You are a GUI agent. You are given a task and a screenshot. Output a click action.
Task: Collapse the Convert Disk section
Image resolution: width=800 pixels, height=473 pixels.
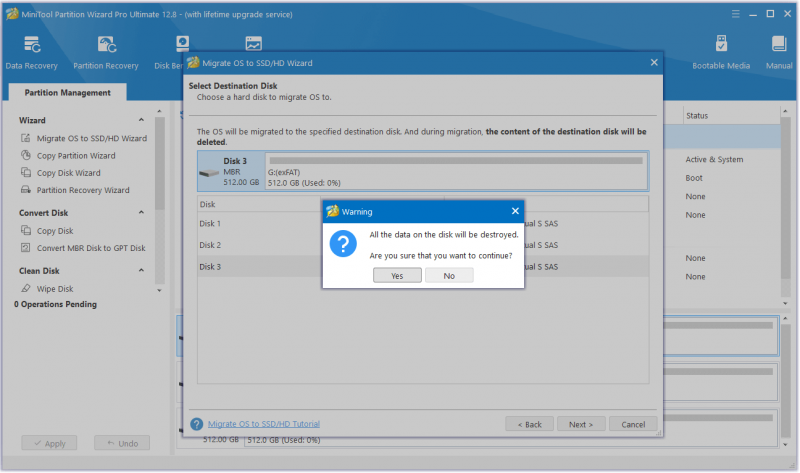coord(141,213)
